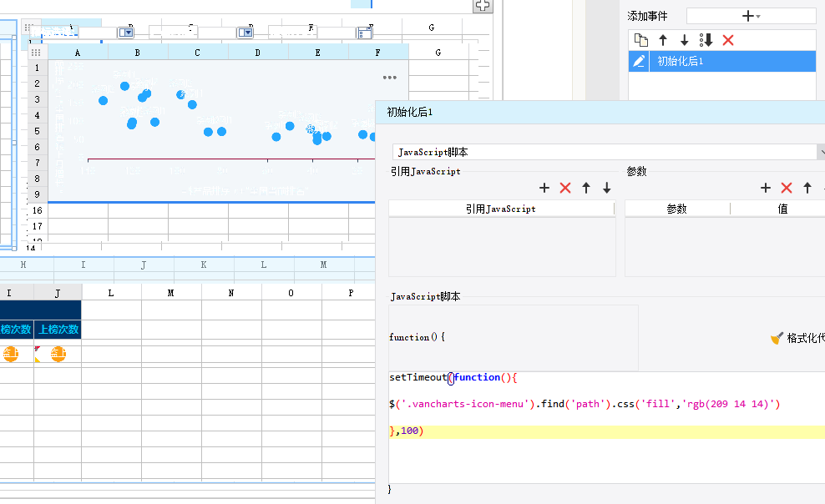The height and width of the screenshot is (504, 825).
Task: Open the chart's three-dot menu
Action: [389, 78]
